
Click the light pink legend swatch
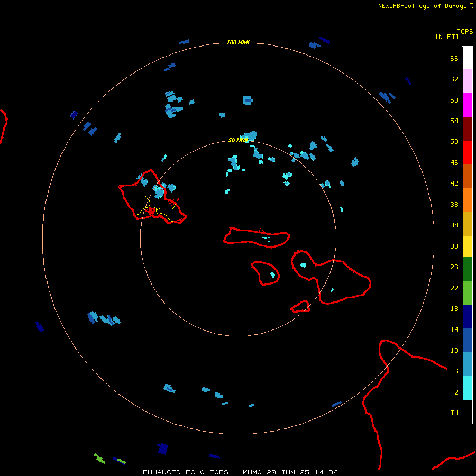467,81
